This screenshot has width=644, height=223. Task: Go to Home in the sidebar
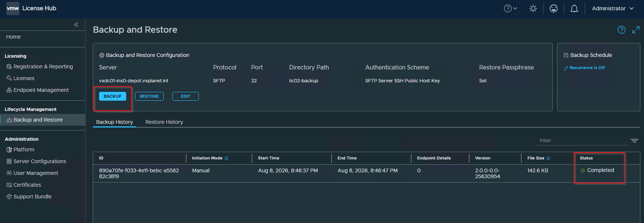pyautogui.click(x=13, y=37)
